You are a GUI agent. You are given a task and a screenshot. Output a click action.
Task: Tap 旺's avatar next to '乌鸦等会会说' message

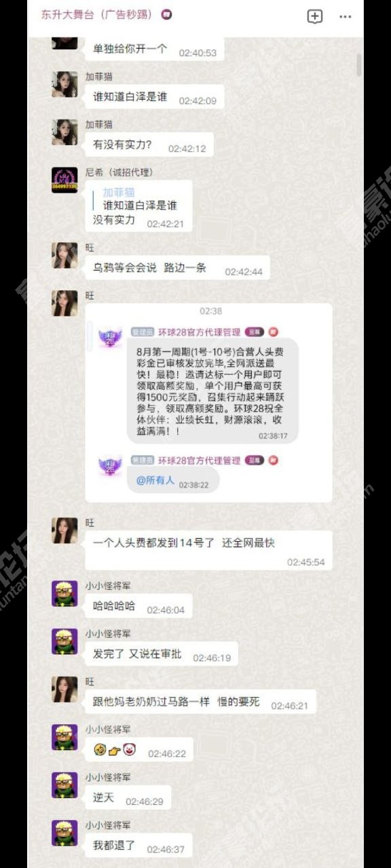tap(64, 256)
